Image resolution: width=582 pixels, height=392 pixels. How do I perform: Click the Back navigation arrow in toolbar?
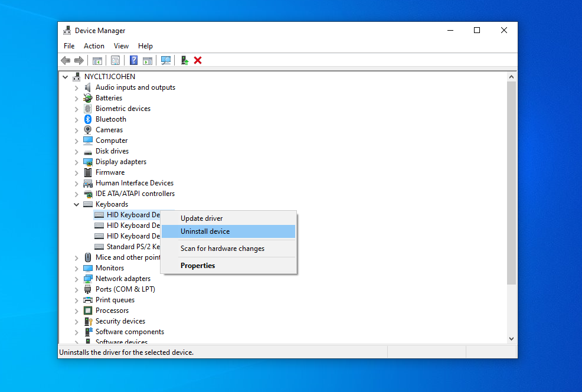click(x=66, y=60)
